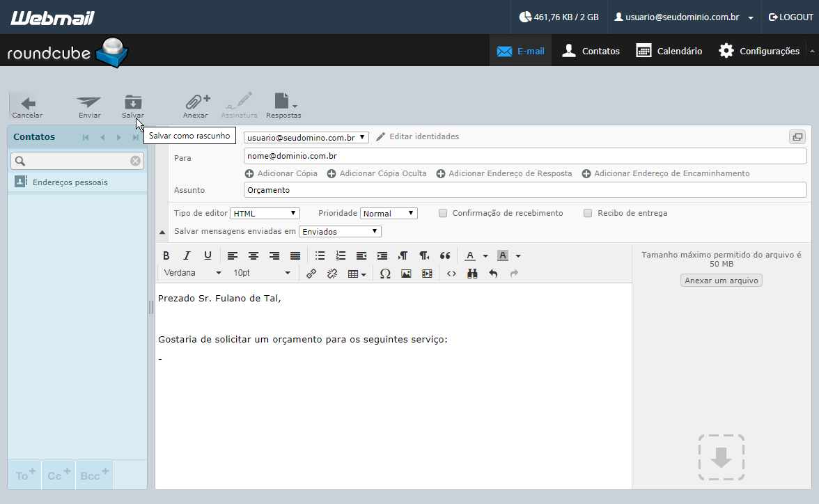Click the Assunto input field
This screenshot has width=819, height=504.
click(x=525, y=190)
